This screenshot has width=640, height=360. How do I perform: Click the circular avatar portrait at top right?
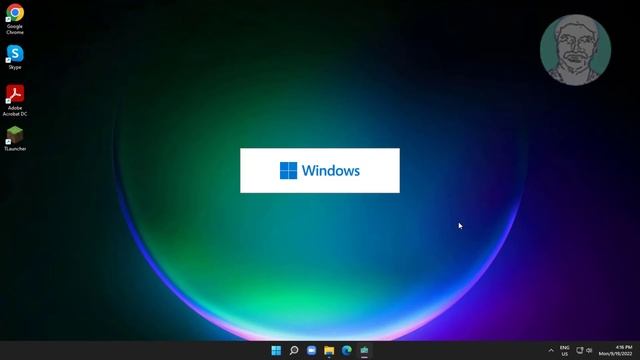coord(576,50)
